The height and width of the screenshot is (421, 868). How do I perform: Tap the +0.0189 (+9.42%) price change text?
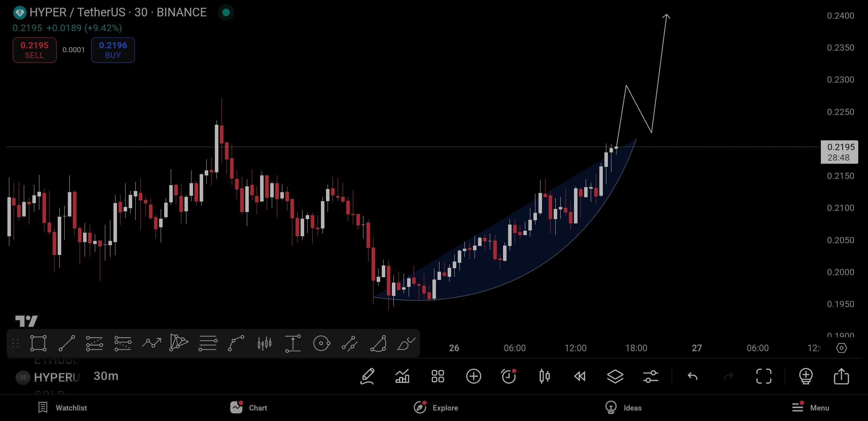[84, 28]
